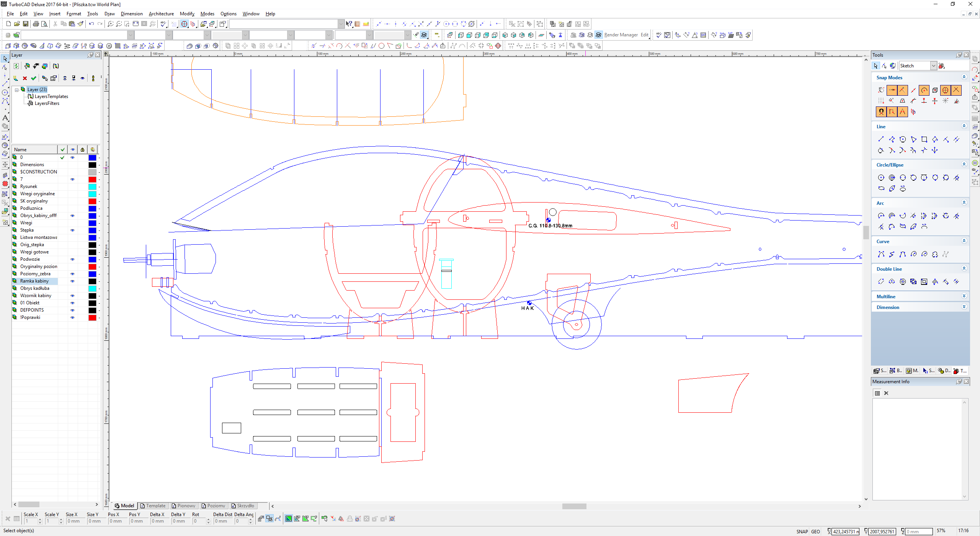Set active layer with green check icon
This screenshot has width=980, height=536.
click(x=34, y=78)
